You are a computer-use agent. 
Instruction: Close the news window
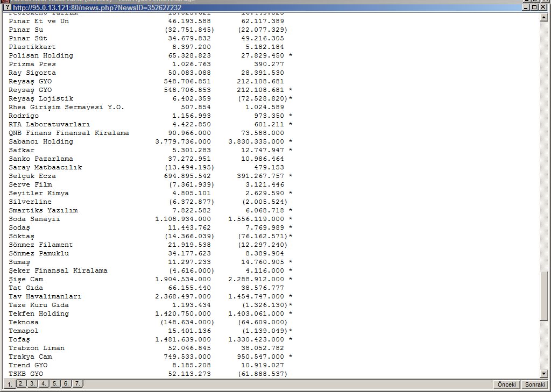tap(542, 8)
